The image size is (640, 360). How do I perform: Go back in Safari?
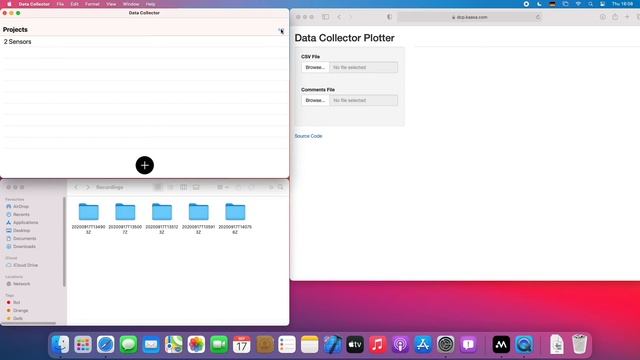(339, 17)
